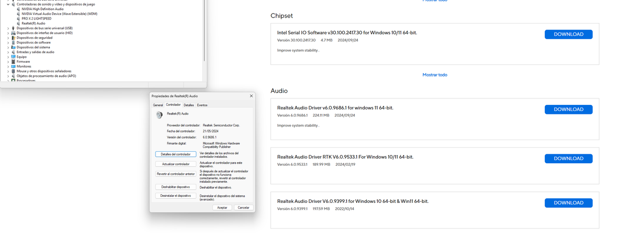Select Realtek(R) Audio entry in Device Manager
The width and height of the screenshot is (644, 235).
pos(33,23)
